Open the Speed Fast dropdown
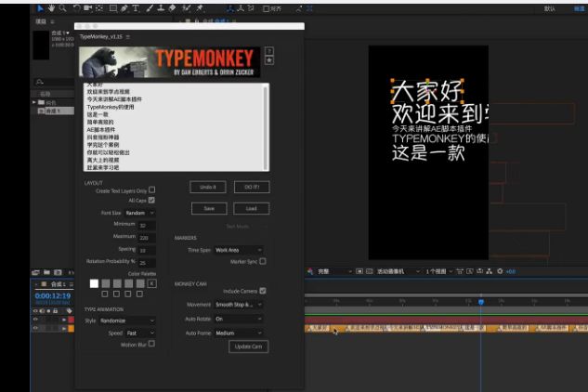Image resolution: width=588 pixels, height=392 pixels. (x=140, y=333)
